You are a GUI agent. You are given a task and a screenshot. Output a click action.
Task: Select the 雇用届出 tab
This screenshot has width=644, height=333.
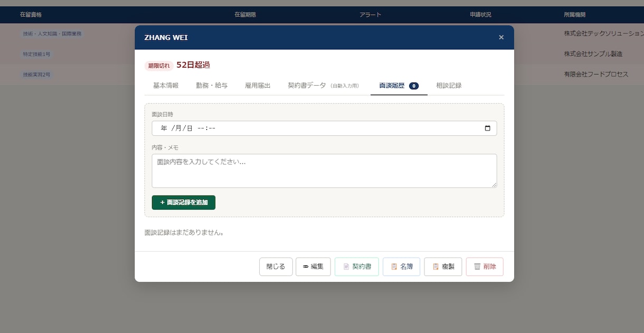pyautogui.click(x=258, y=86)
